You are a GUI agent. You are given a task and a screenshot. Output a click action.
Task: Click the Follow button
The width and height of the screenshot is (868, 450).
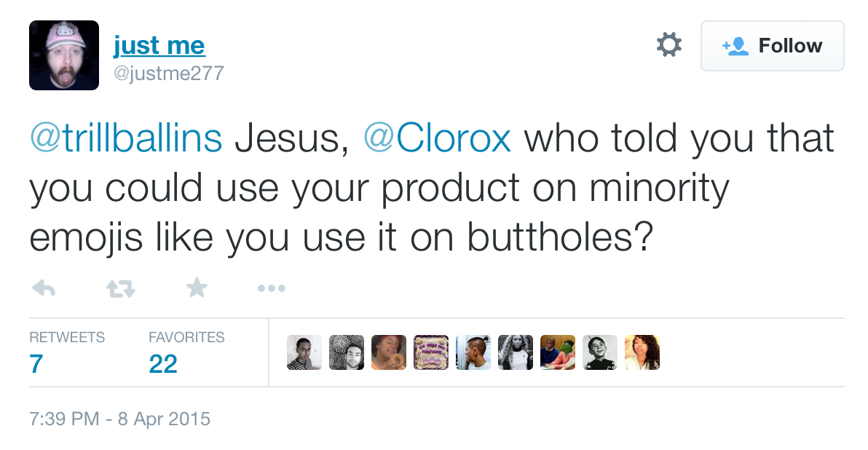[x=772, y=45]
